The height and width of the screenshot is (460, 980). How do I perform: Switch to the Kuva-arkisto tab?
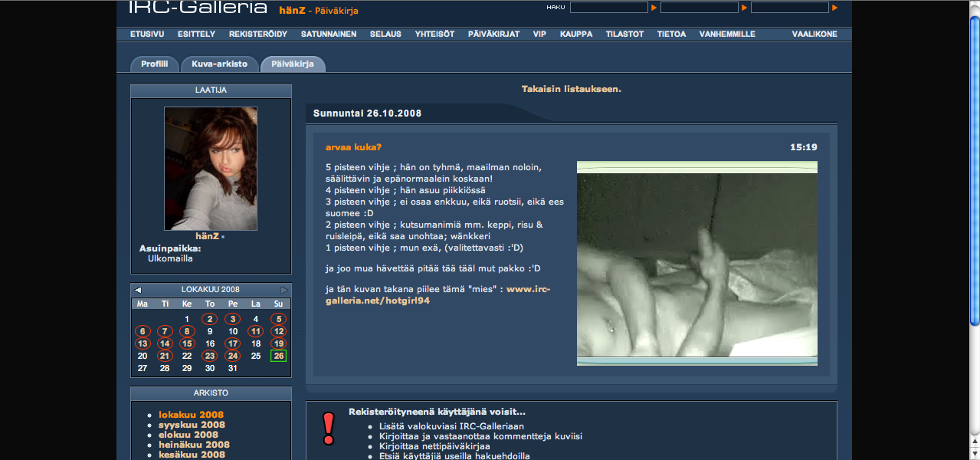point(219,64)
